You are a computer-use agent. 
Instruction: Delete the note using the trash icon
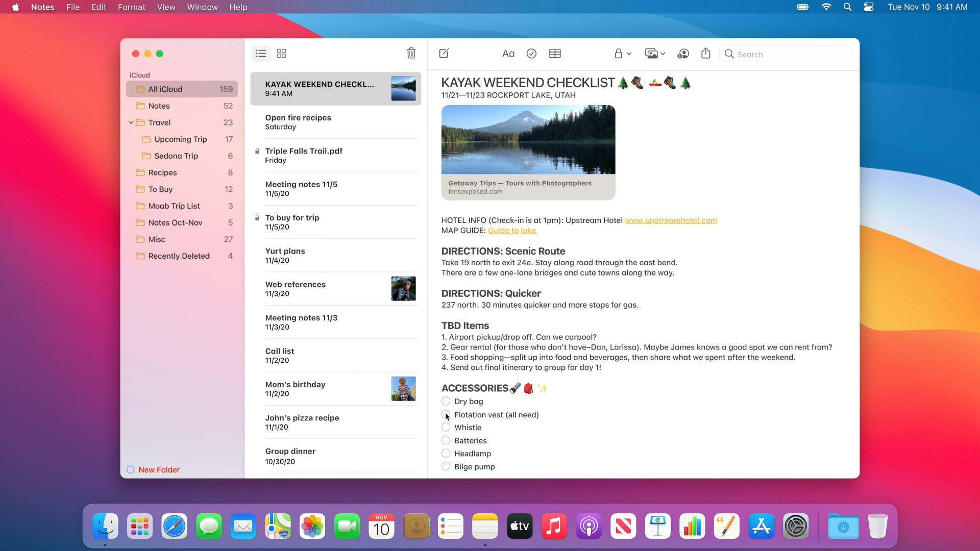tap(411, 53)
